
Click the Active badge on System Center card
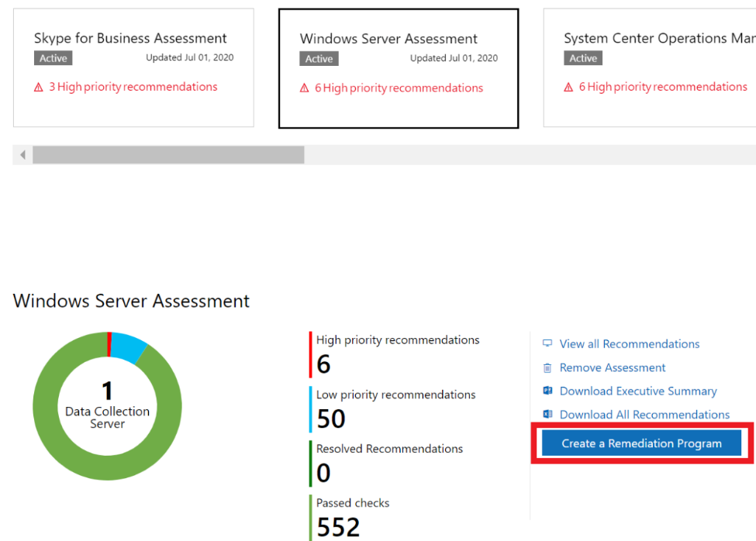(x=583, y=58)
